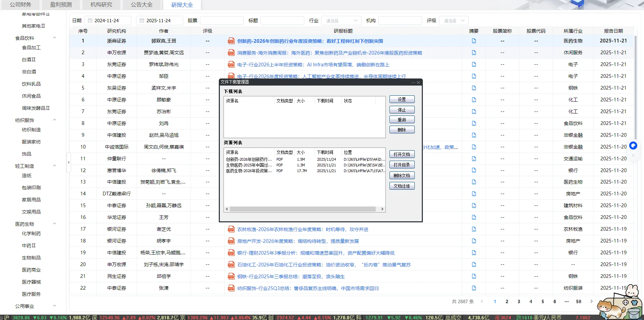Click calendar icon on end date 2025-11-24

142,20
